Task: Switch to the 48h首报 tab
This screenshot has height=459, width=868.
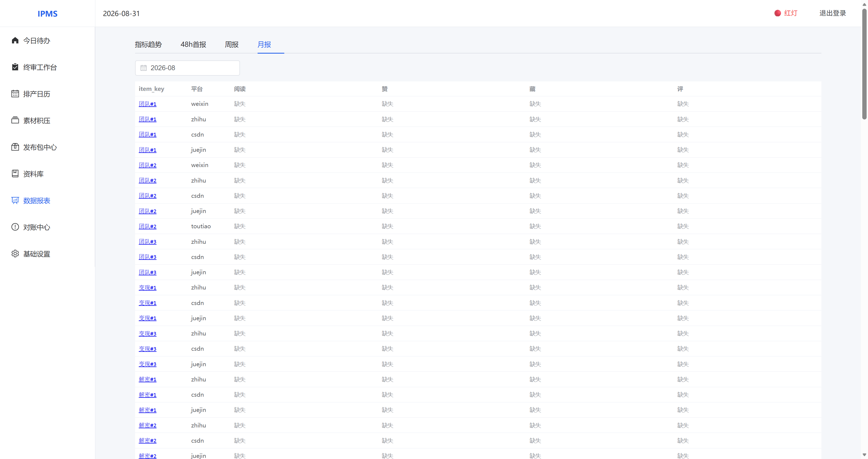Action: (193, 44)
